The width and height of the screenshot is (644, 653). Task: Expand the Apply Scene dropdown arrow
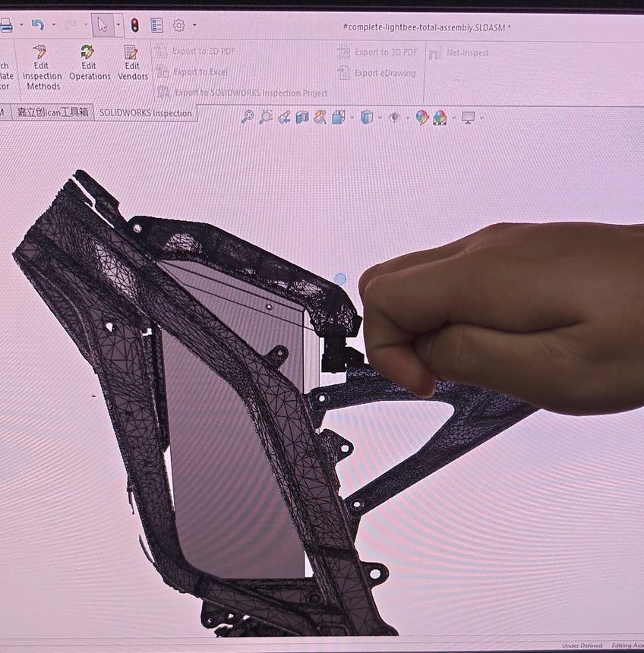tap(453, 118)
